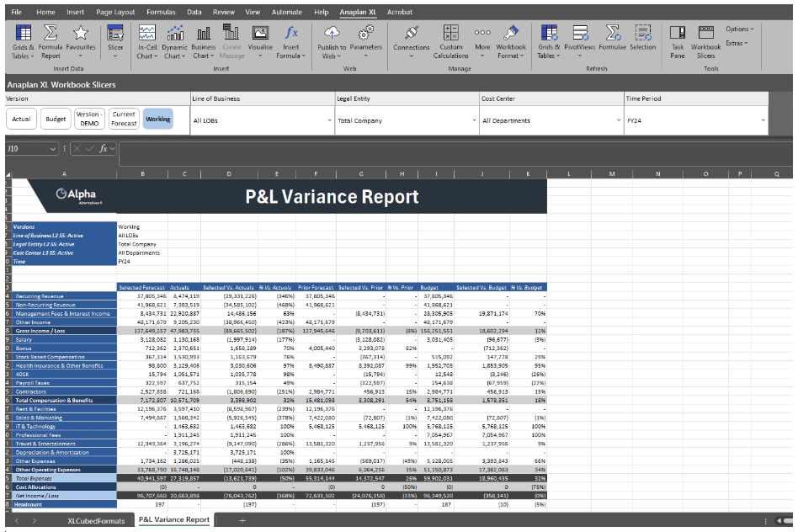Open Connections in the Manage group
This screenshot has height=532, width=798.
412,40
